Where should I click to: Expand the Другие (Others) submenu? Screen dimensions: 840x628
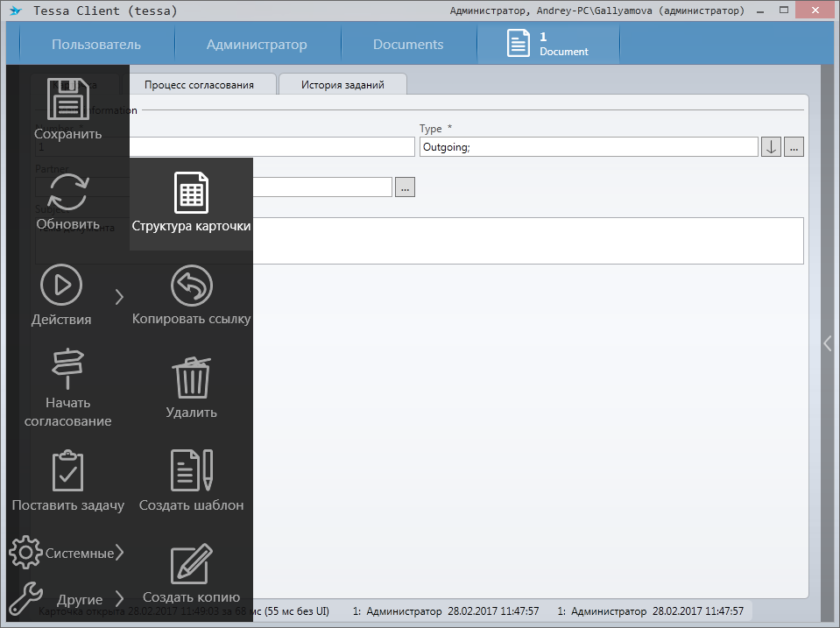(x=119, y=599)
